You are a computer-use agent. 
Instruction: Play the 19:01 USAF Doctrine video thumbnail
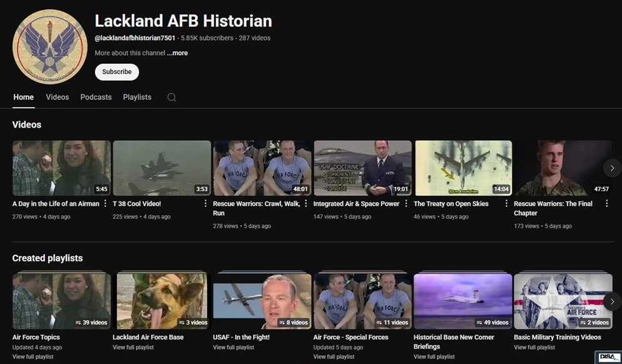[362, 168]
